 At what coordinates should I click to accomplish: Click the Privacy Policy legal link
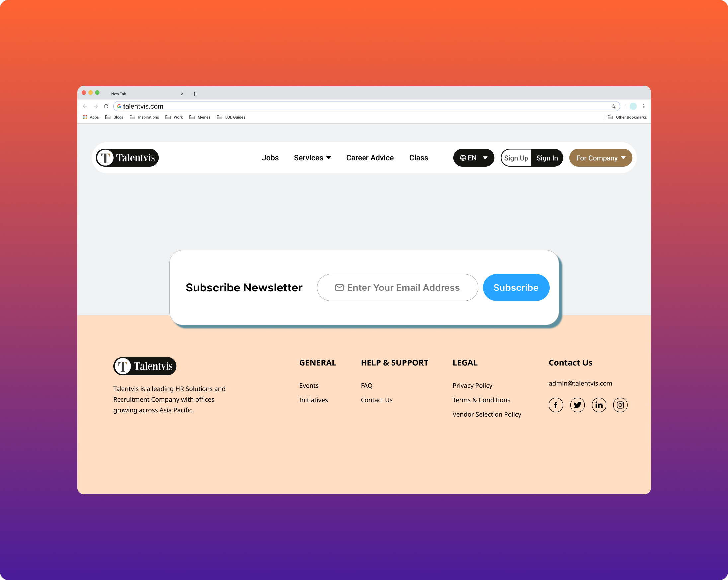point(472,385)
